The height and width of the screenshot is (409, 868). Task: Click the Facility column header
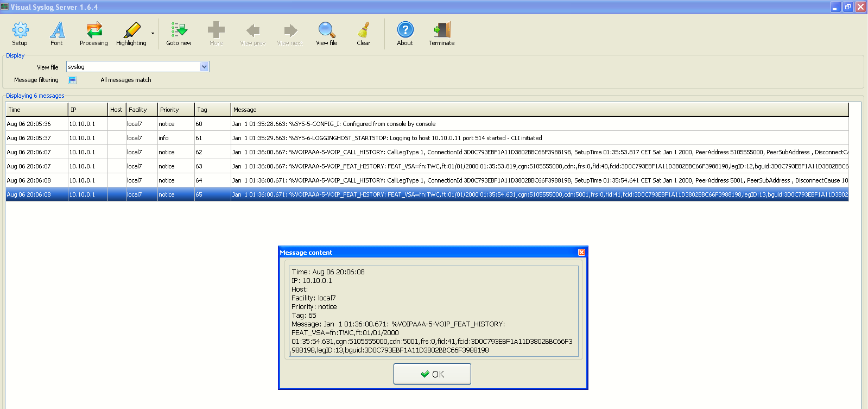pos(142,110)
